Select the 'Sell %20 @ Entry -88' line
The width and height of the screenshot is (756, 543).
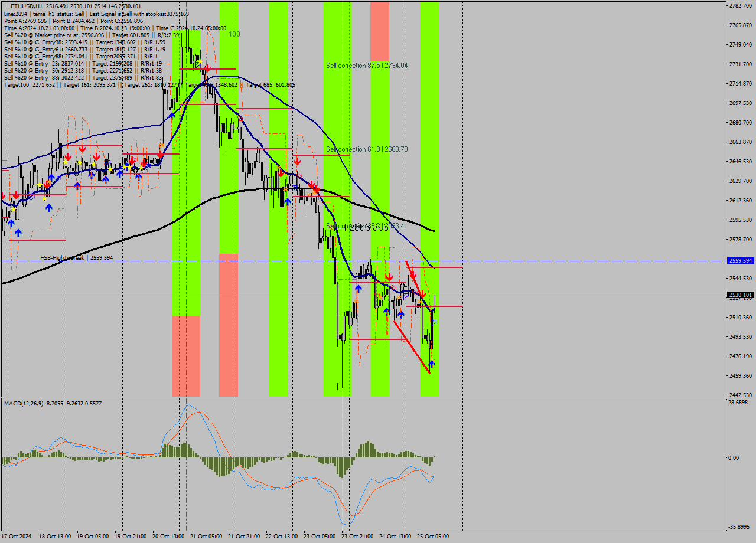point(83,77)
